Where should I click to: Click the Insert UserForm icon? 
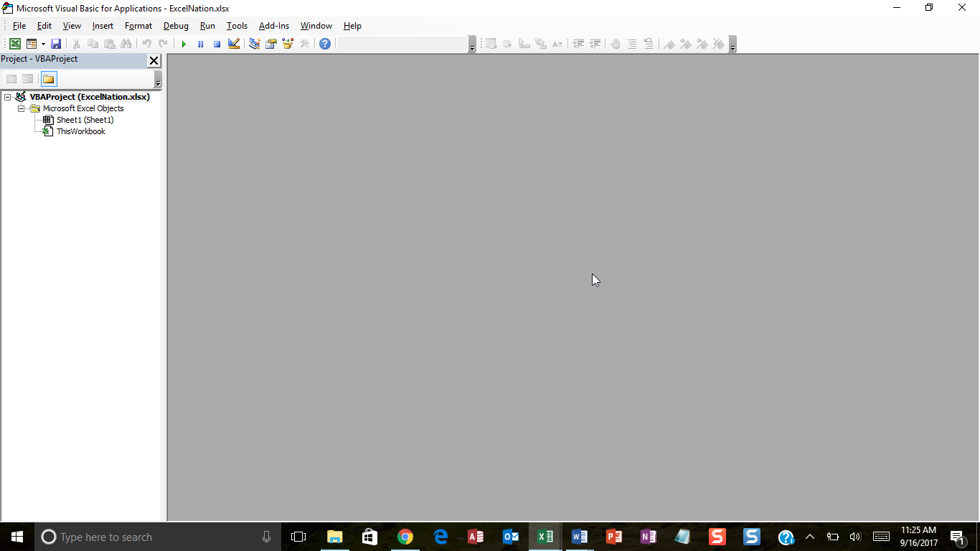tap(32, 44)
